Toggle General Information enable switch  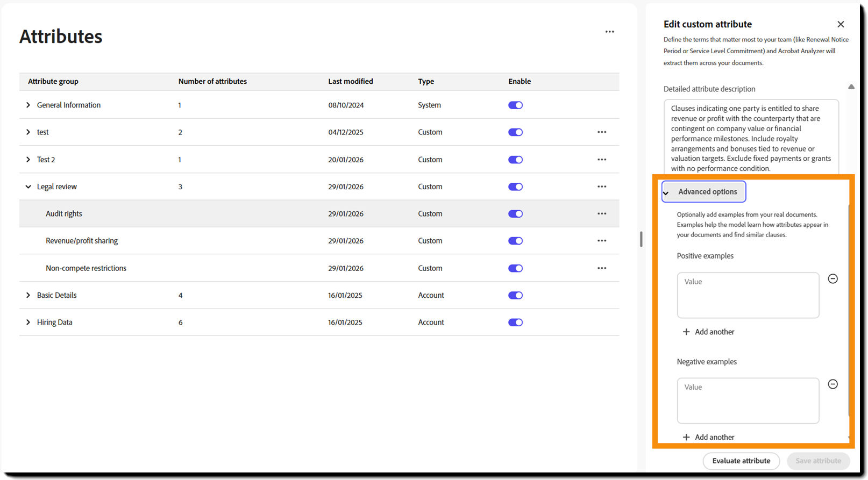tap(515, 105)
